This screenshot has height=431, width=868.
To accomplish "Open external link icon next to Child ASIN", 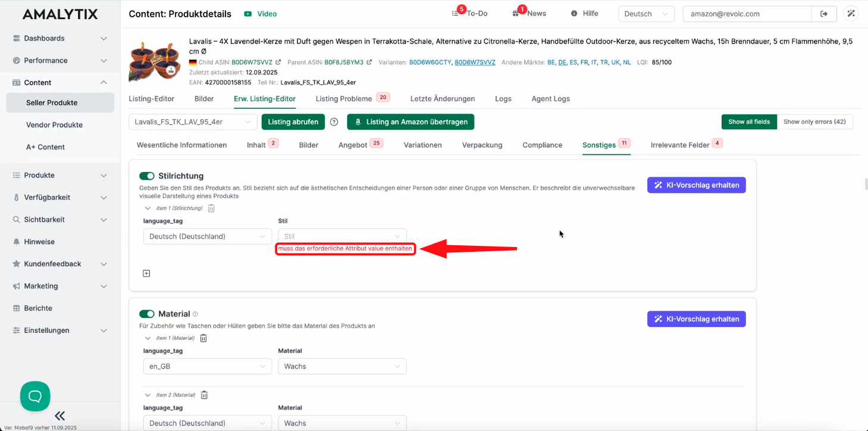I will click(x=278, y=62).
